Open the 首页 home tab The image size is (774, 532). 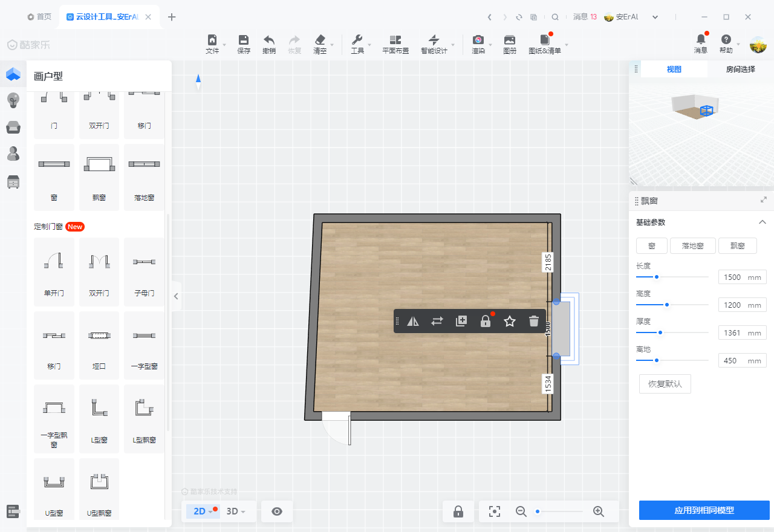[x=40, y=17]
